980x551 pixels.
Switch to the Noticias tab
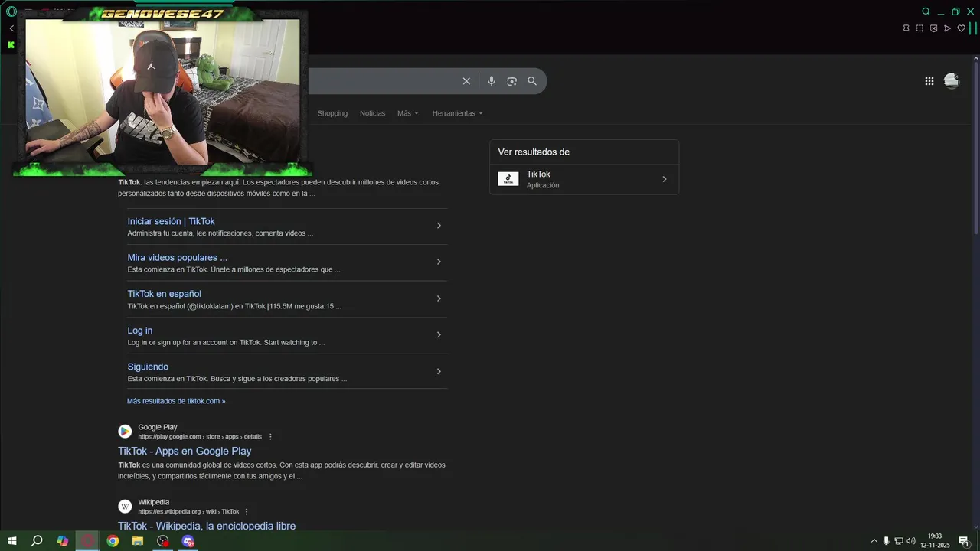(373, 113)
